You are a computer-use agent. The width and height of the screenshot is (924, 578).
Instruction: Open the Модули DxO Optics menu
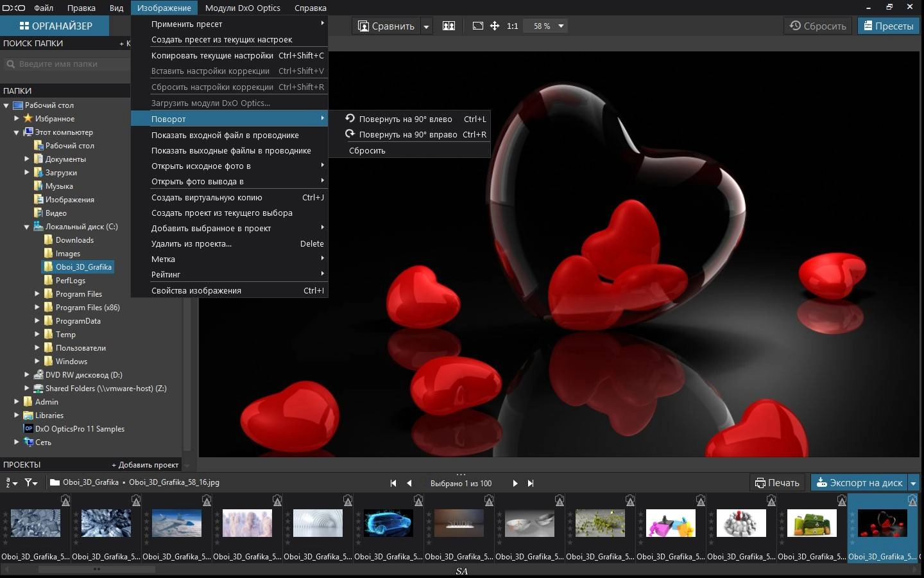(x=243, y=8)
